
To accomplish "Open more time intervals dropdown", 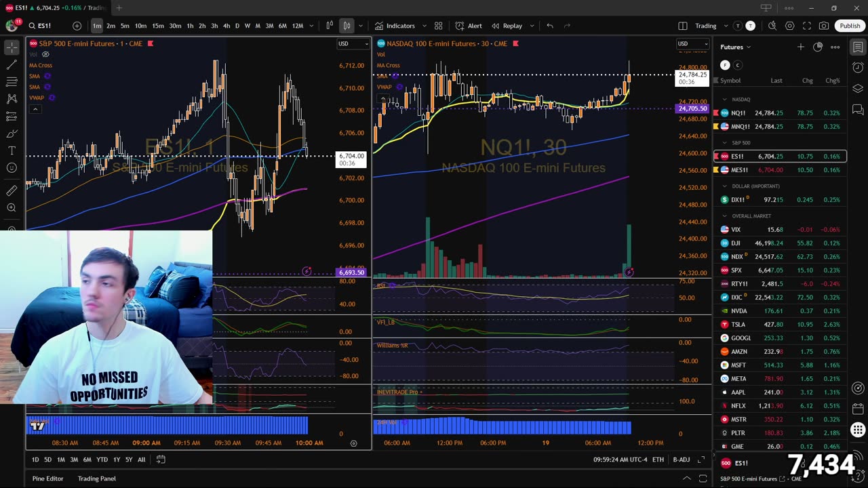I will click(x=311, y=26).
